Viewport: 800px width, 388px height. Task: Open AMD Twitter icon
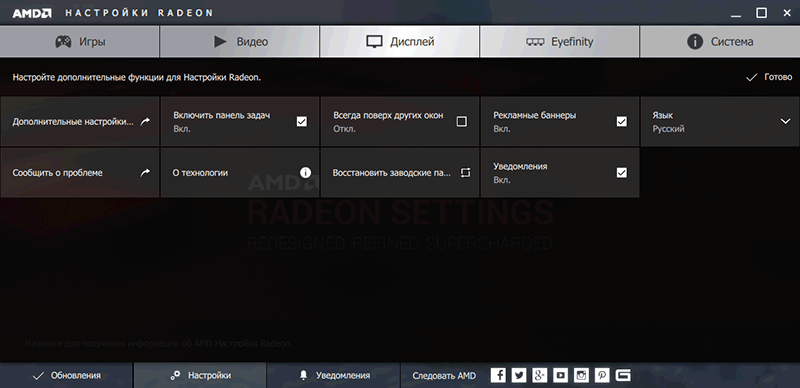coord(519,376)
